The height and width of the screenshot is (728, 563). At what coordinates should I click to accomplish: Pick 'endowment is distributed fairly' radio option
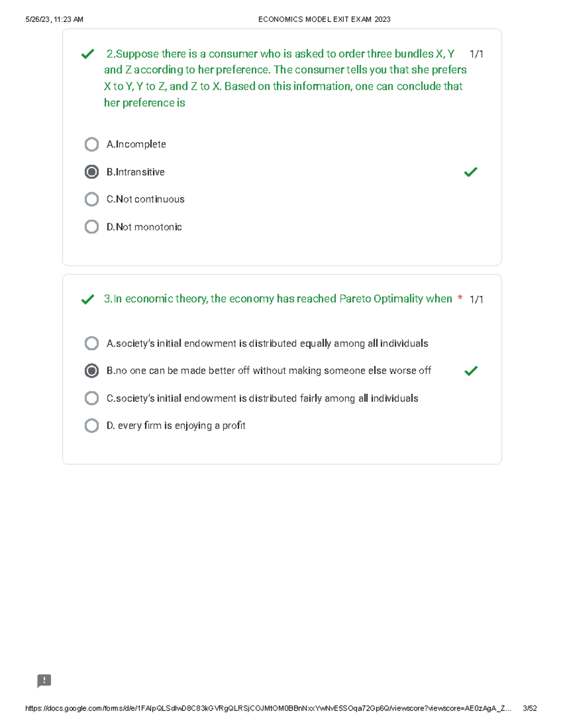pyautogui.click(x=91, y=398)
